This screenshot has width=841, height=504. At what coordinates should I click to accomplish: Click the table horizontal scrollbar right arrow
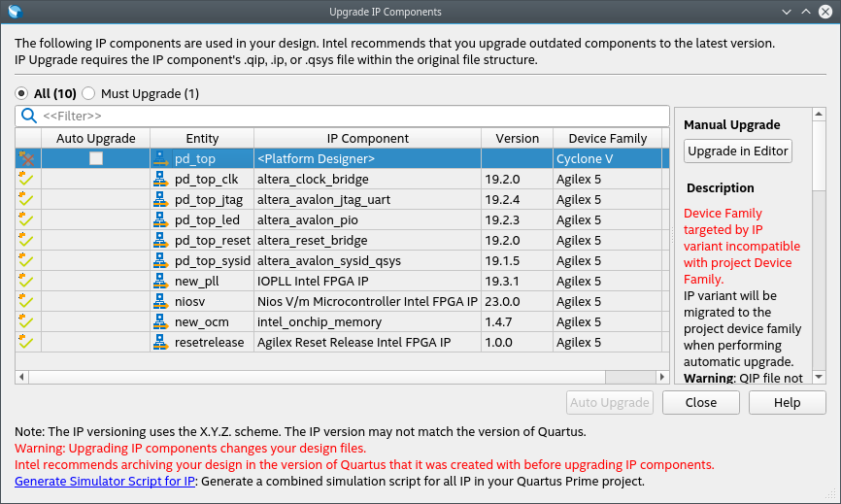(x=664, y=376)
